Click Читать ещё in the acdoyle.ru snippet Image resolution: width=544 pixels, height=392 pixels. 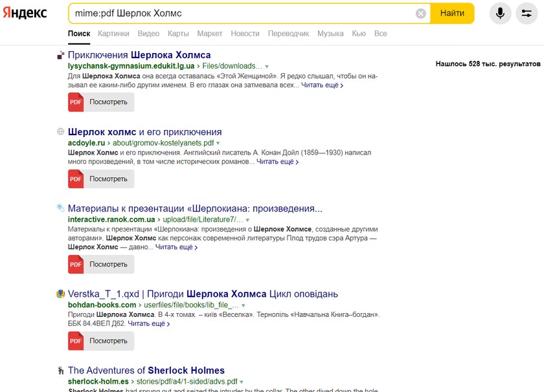[x=277, y=162]
